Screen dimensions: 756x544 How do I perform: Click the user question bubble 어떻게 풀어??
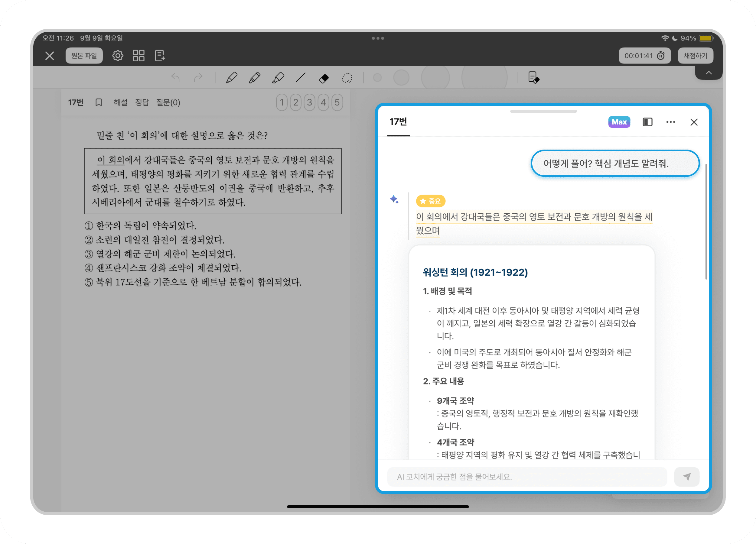(615, 163)
